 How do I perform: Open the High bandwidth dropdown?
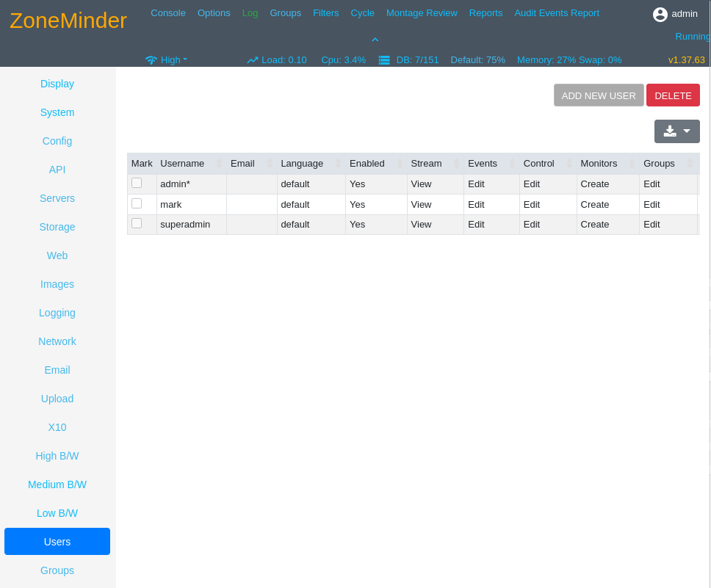coord(173,60)
